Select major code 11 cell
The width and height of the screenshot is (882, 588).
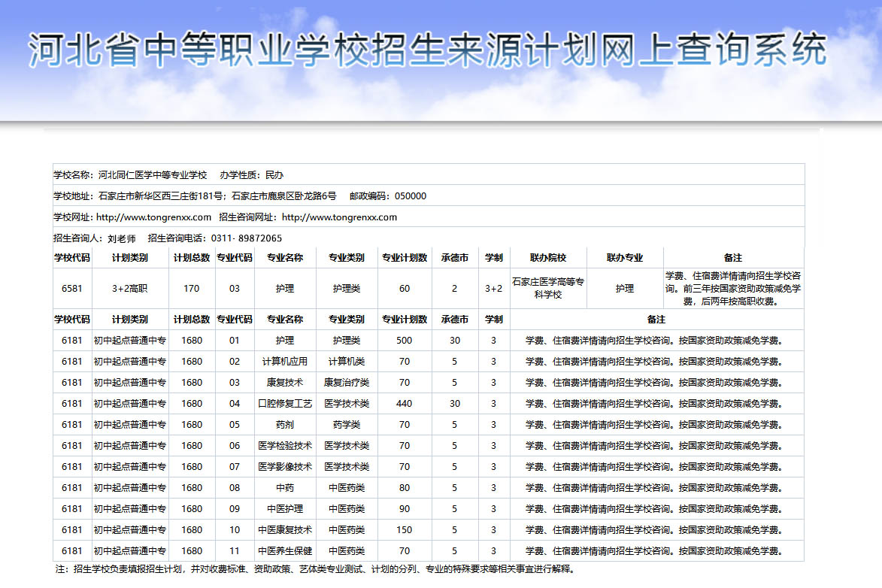coord(235,551)
